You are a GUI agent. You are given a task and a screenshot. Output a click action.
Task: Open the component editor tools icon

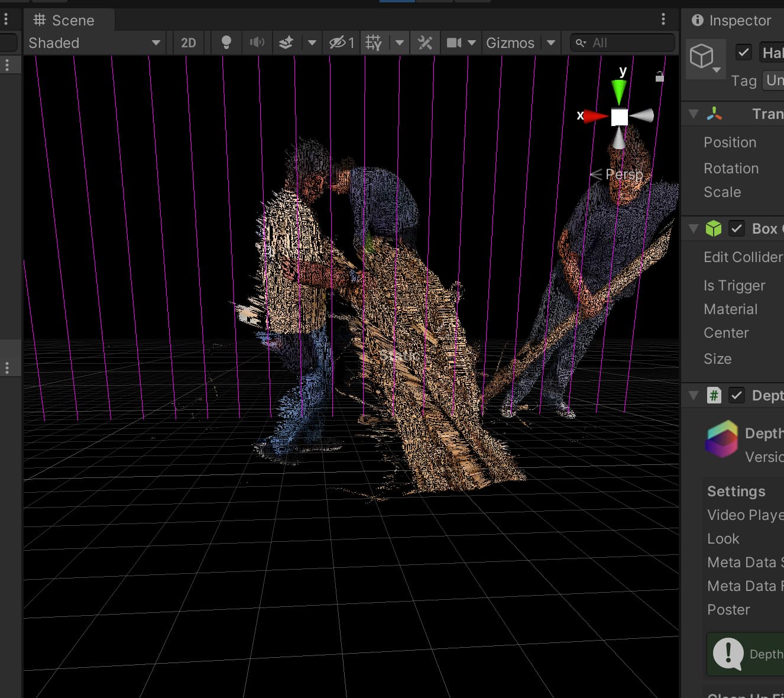(425, 43)
